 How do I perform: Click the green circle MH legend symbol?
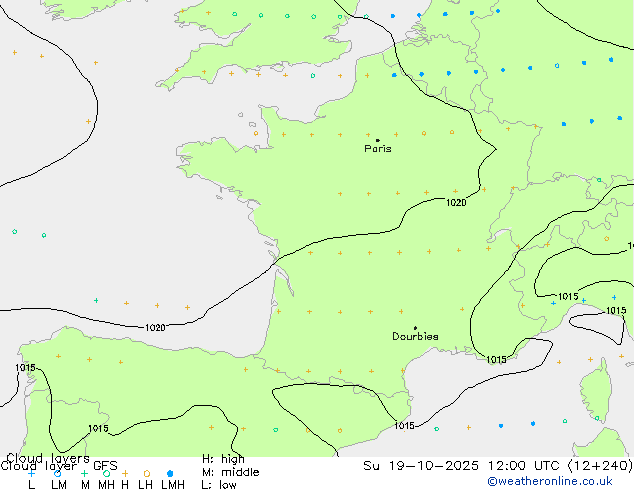click(x=106, y=473)
